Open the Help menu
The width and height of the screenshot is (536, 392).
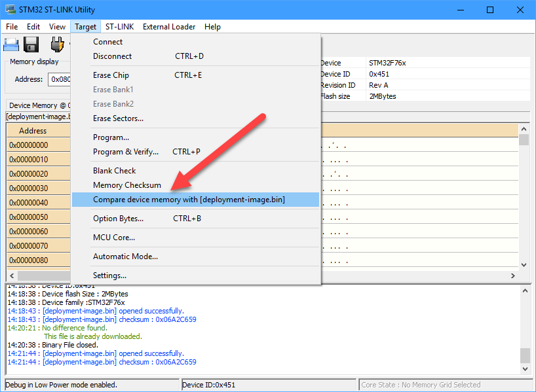[x=212, y=27]
